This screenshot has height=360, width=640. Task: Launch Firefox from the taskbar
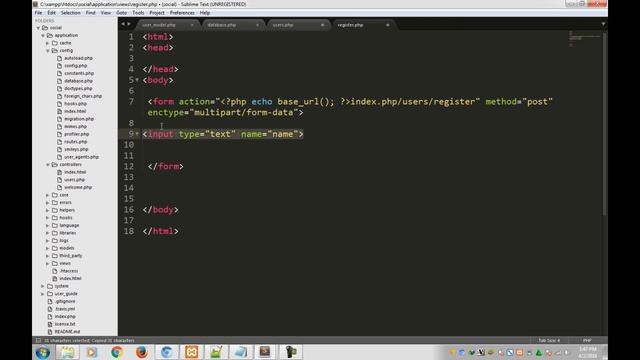(x=142, y=352)
